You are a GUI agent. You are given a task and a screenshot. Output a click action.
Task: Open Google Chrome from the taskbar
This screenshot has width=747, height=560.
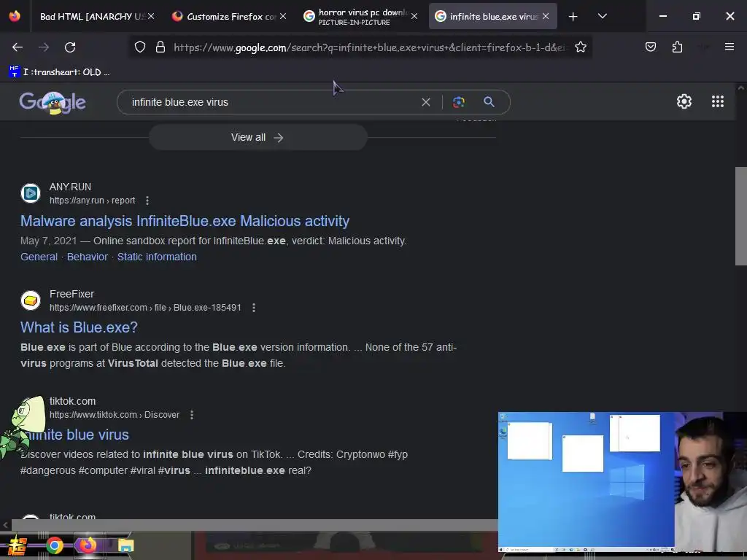coord(55,545)
